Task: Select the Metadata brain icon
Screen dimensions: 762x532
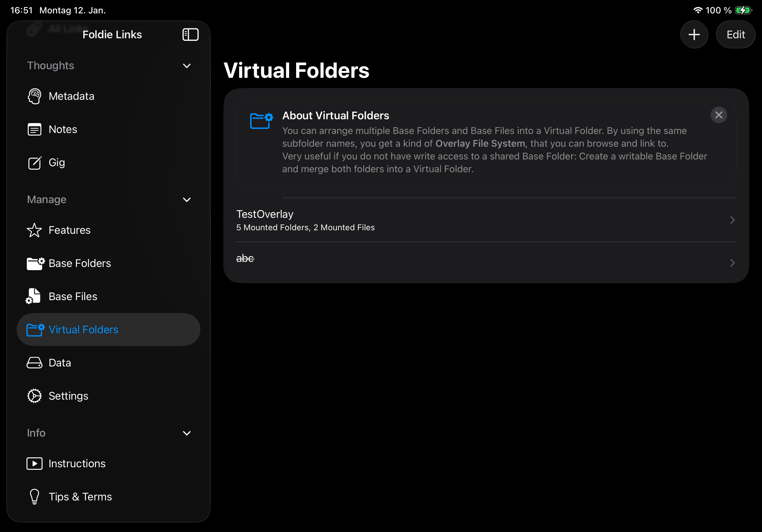Action: point(34,96)
